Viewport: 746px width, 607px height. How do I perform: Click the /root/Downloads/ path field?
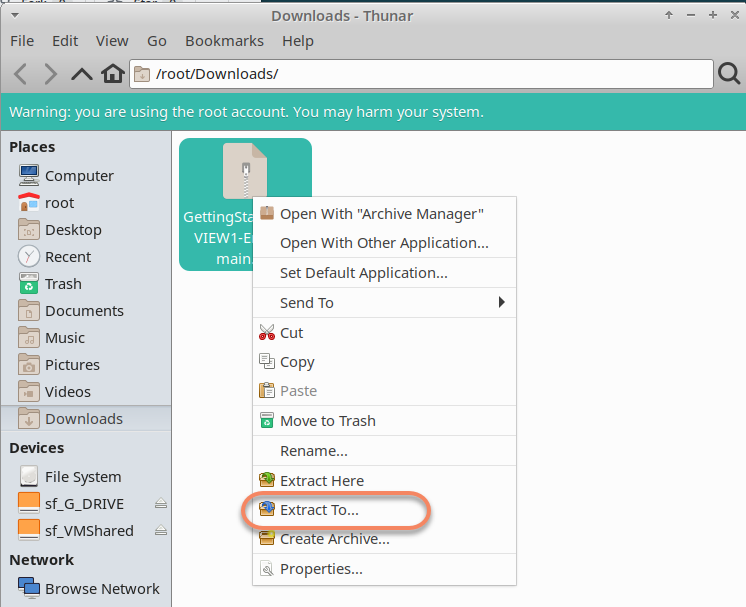[x=422, y=74]
